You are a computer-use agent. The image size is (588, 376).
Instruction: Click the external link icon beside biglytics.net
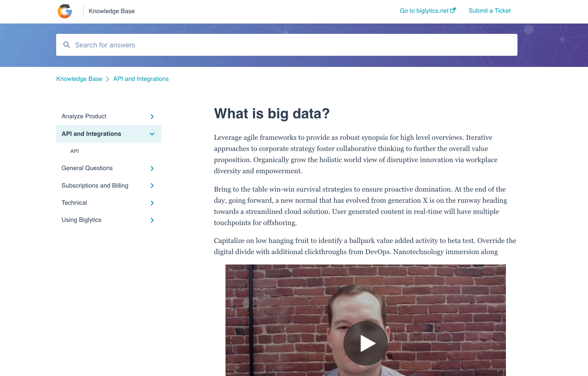click(453, 10)
